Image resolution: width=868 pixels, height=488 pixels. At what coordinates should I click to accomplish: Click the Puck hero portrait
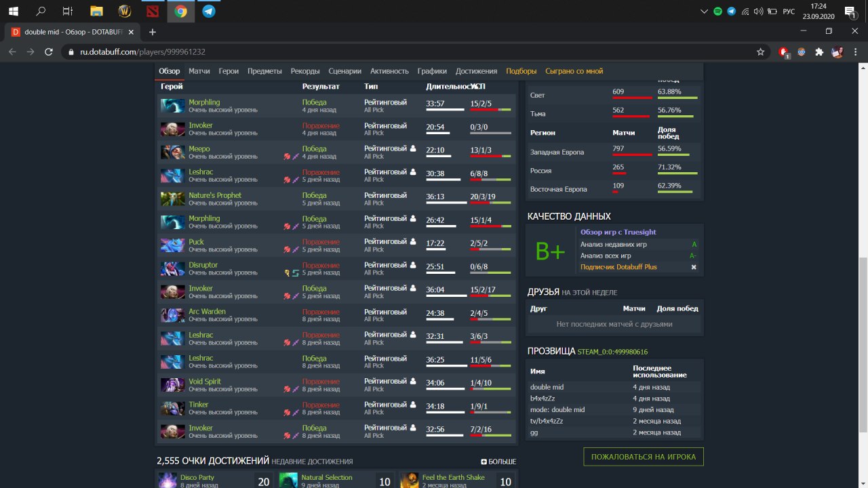[x=173, y=245]
